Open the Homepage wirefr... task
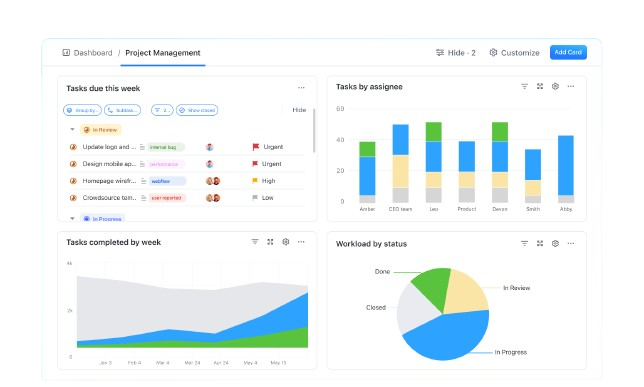Image resolution: width=644 pixels, height=387 pixels. pyautogui.click(x=109, y=181)
